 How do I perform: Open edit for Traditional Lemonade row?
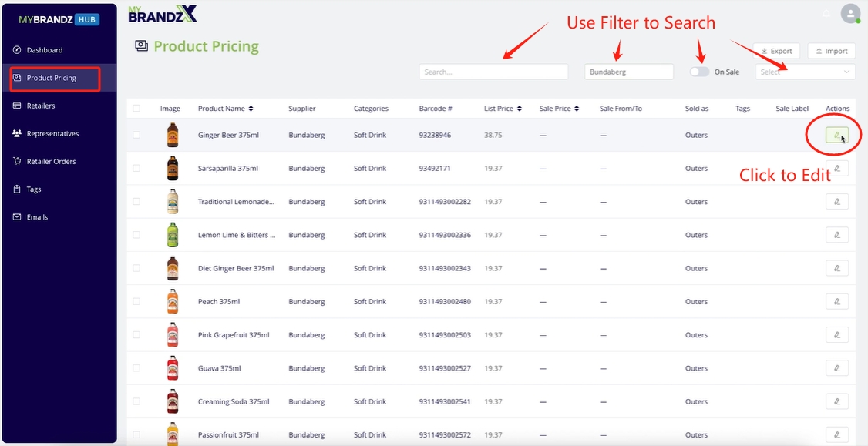(836, 201)
